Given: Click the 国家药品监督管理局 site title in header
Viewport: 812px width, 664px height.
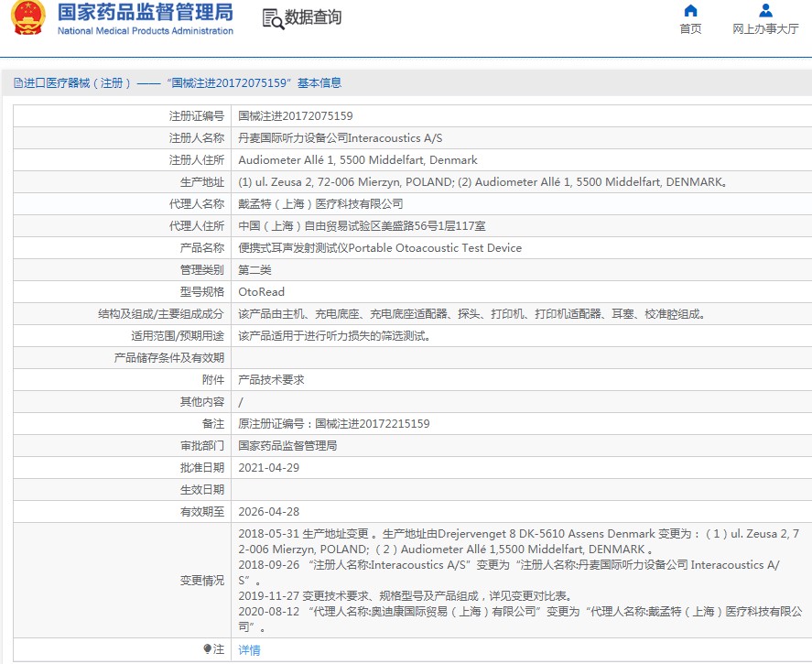Looking at the screenshot, I should pos(145,13).
